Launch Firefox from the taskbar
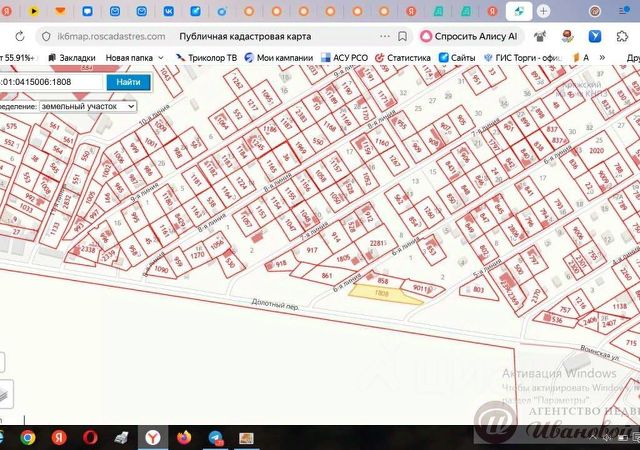This screenshot has height=450, width=640. 184,438
